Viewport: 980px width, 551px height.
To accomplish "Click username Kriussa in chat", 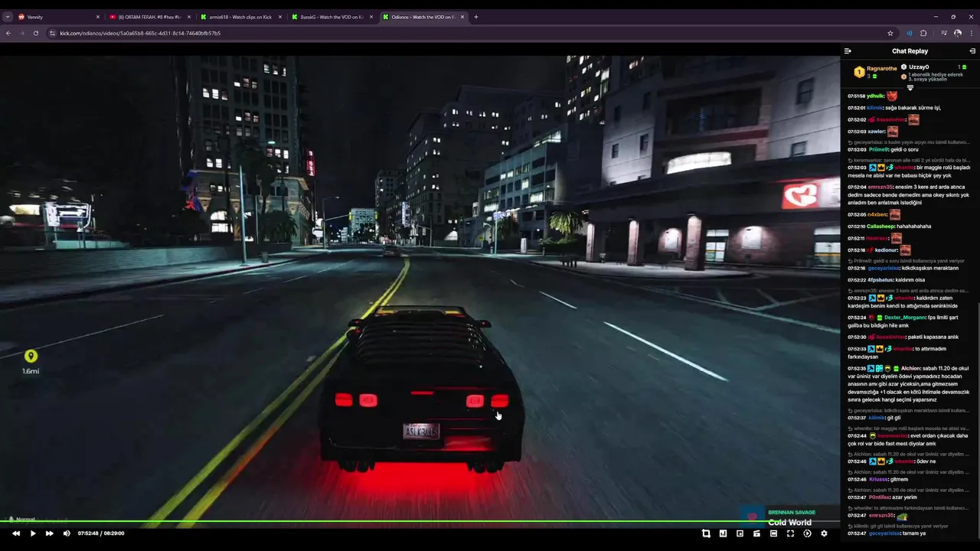I will pos(878,479).
